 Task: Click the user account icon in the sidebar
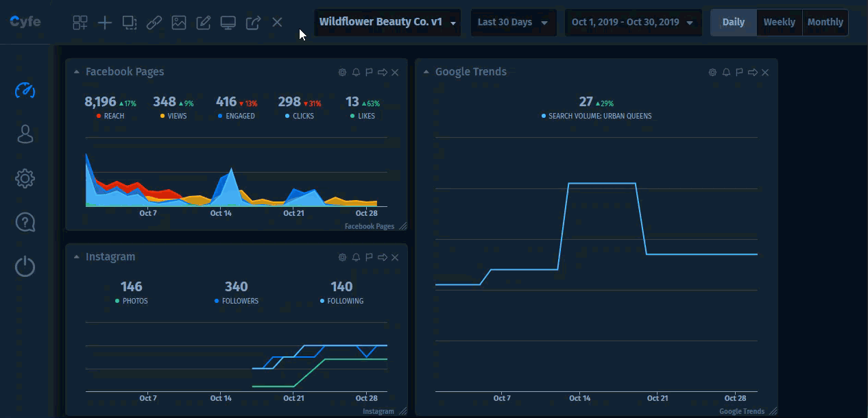(x=25, y=134)
